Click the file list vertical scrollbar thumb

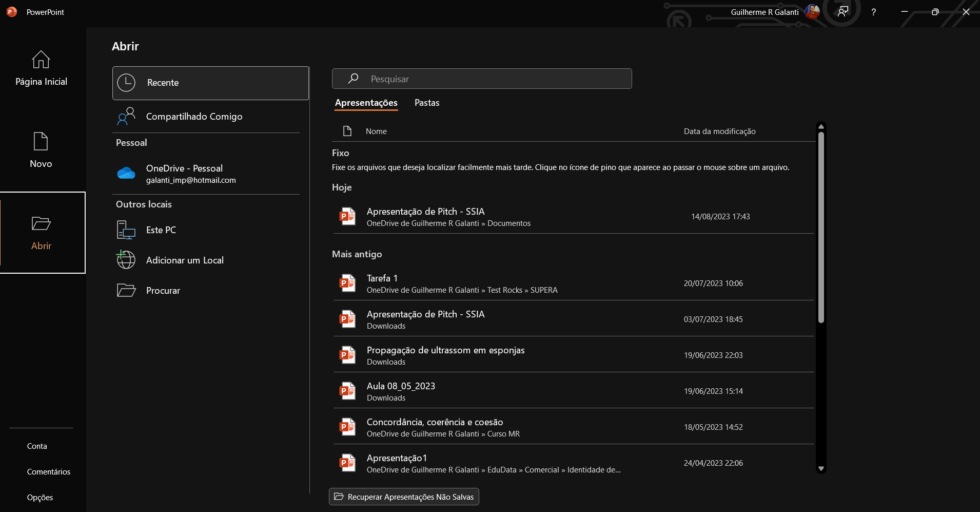(x=821, y=227)
